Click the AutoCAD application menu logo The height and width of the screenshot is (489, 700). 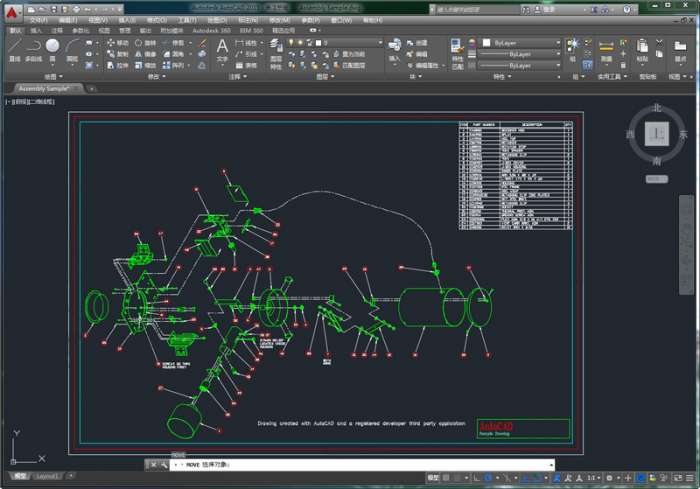click(x=12, y=12)
